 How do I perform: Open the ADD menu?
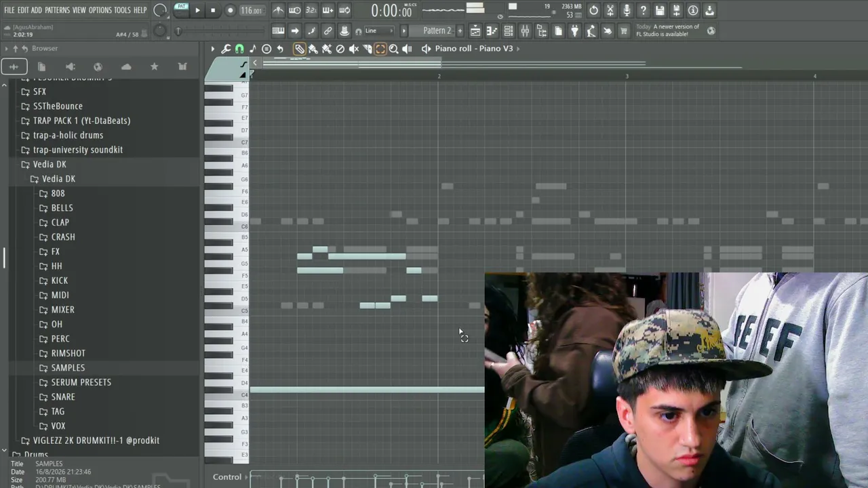37,10
